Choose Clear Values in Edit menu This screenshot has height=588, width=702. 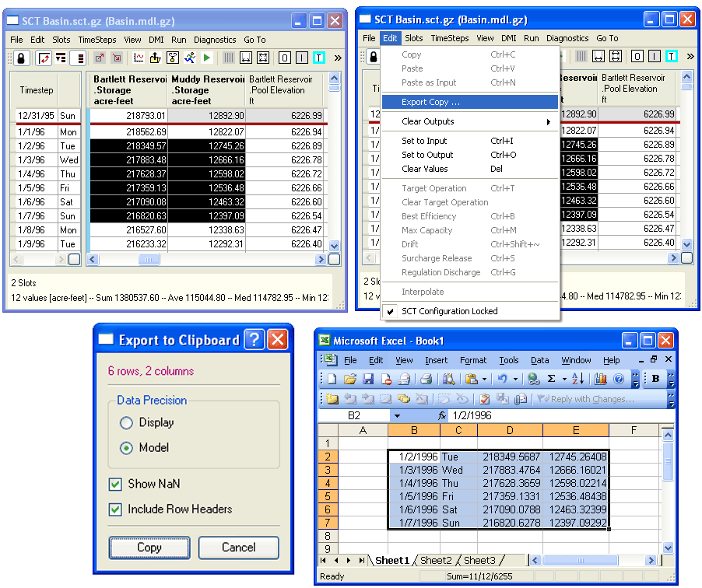click(470, 169)
